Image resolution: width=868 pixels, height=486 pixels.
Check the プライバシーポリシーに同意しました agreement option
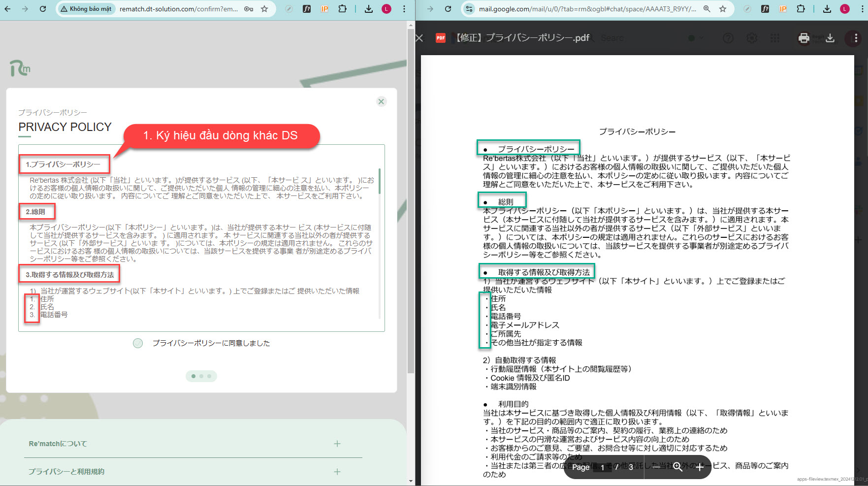[138, 343]
